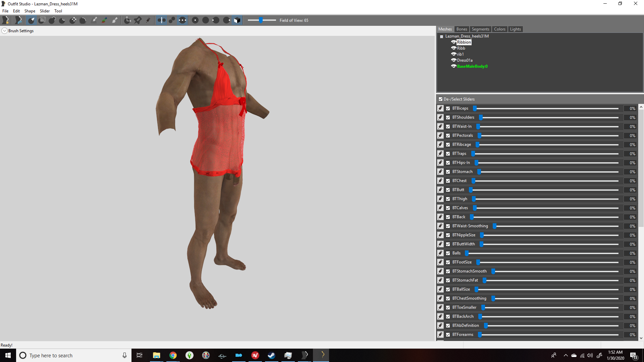Open File Explorer from the taskbar
The width and height of the screenshot is (644, 362).
coord(156,355)
